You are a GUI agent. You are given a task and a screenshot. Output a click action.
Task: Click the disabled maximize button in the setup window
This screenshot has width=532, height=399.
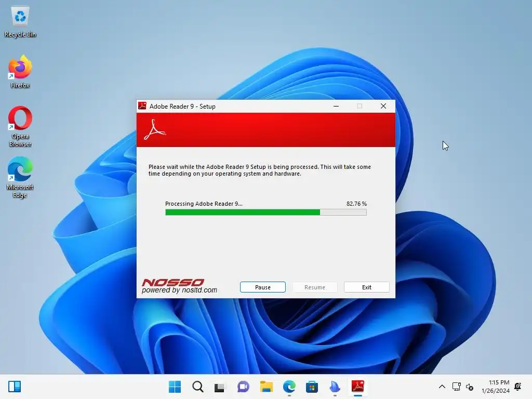(360, 106)
